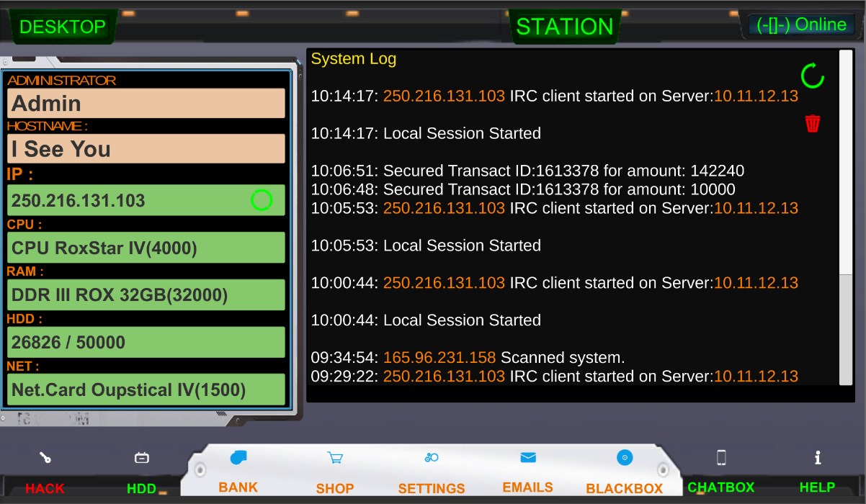Screen dimensions: 866x504
Task: Delete logs using the red trash icon
Action: pyautogui.click(x=813, y=124)
